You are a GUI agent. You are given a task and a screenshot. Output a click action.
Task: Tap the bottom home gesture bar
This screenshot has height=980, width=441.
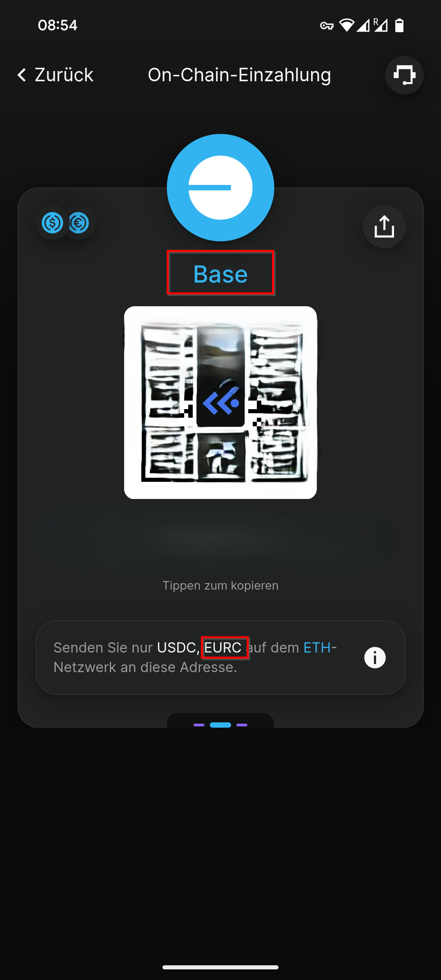(220, 967)
